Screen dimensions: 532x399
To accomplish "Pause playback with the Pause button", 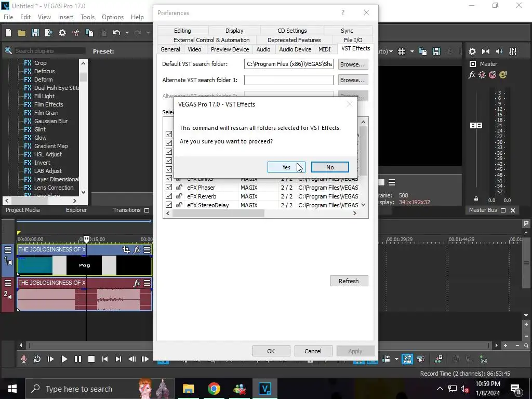I will coord(78,359).
